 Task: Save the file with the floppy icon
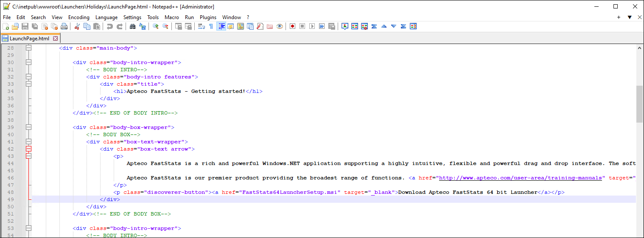pyautogui.click(x=25, y=26)
